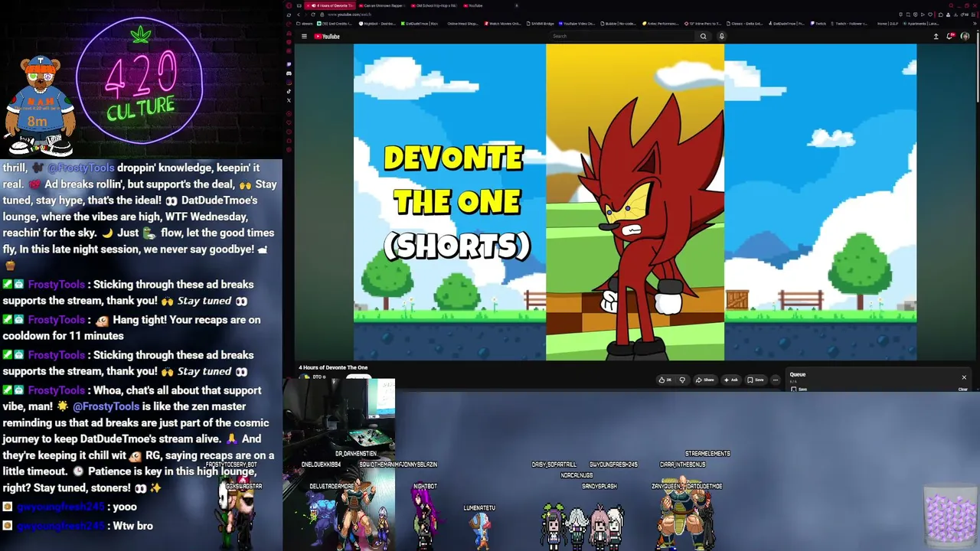Click the Queue panel heading
980x551 pixels.
pos(798,374)
